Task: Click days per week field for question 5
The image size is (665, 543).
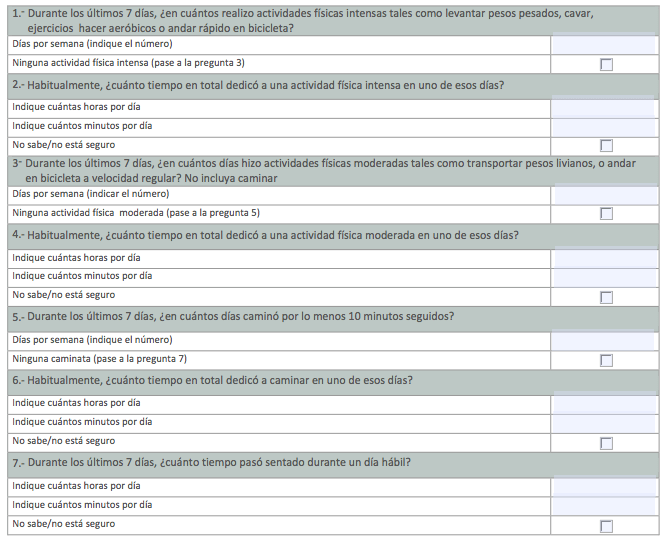Action: click(x=603, y=341)
